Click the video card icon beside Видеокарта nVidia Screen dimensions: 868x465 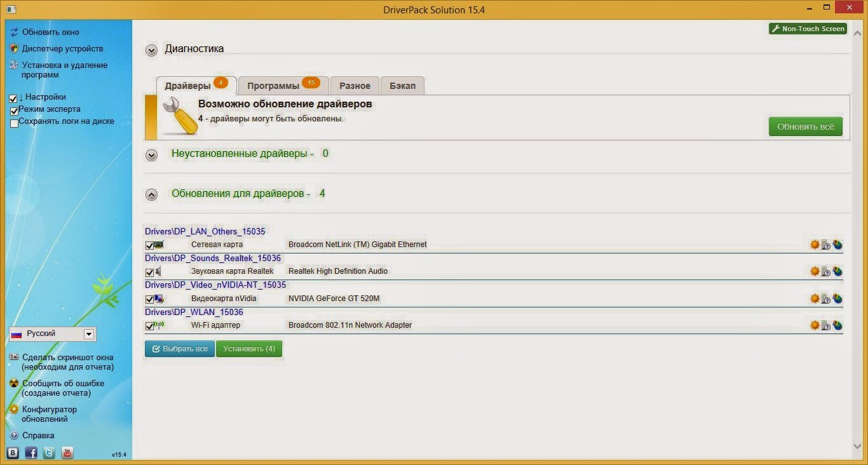pos(159,299)
